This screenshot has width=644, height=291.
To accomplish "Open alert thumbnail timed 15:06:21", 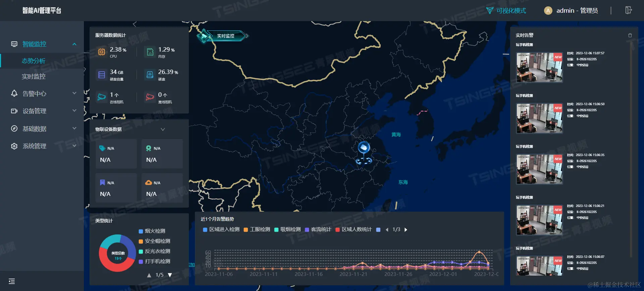I will point(539,220).
